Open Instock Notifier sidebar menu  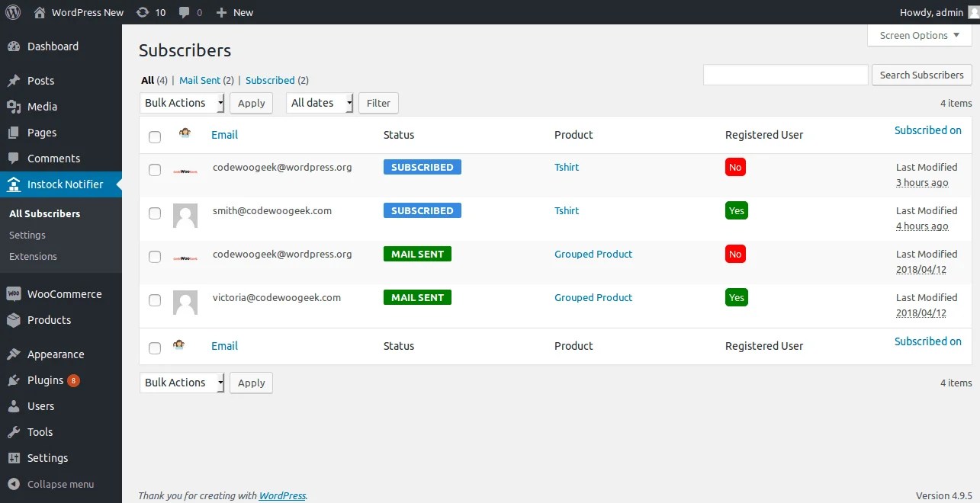[x=61, y=184]
